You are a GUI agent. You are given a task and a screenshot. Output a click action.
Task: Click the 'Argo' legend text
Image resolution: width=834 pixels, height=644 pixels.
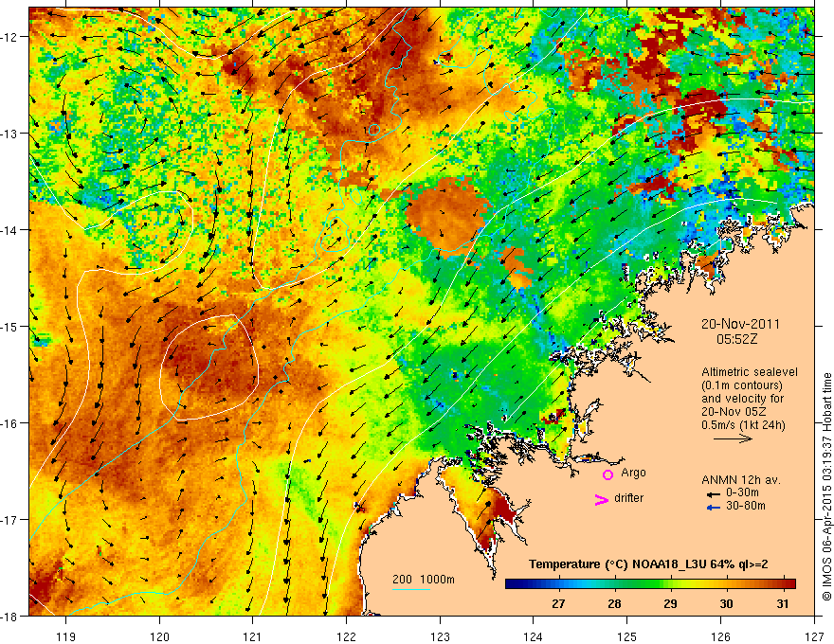pos(633,473)
